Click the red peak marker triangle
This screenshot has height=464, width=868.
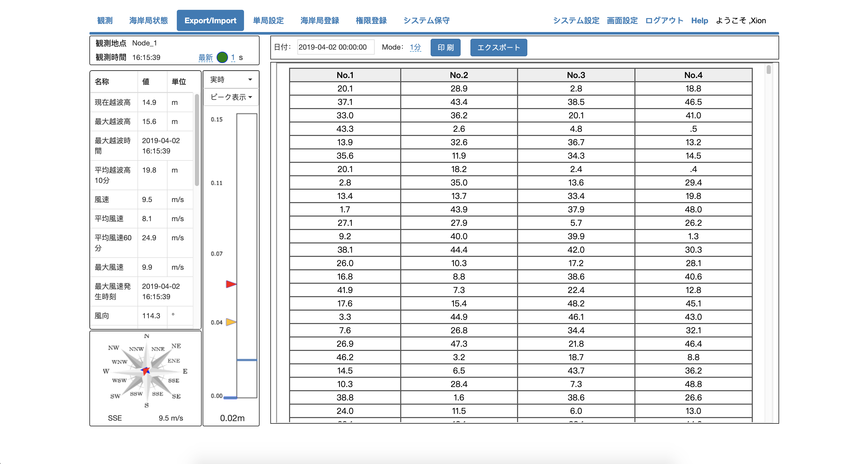[231, 284]
